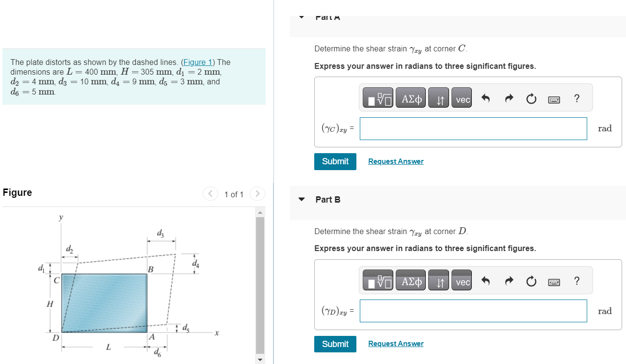Open the Figure 1 link in the problem statement

[x=198, y=62]
